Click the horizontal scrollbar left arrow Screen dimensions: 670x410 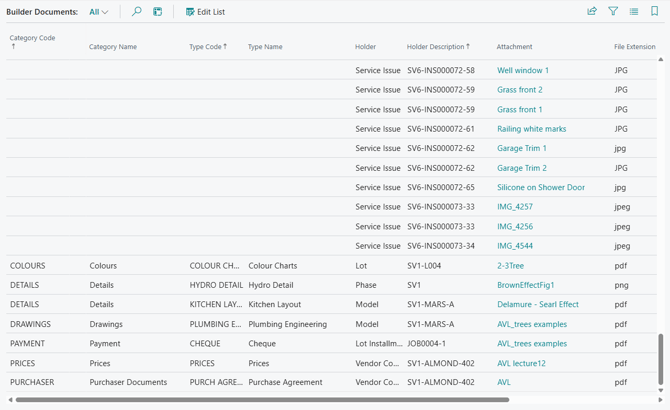coord(10,400)
